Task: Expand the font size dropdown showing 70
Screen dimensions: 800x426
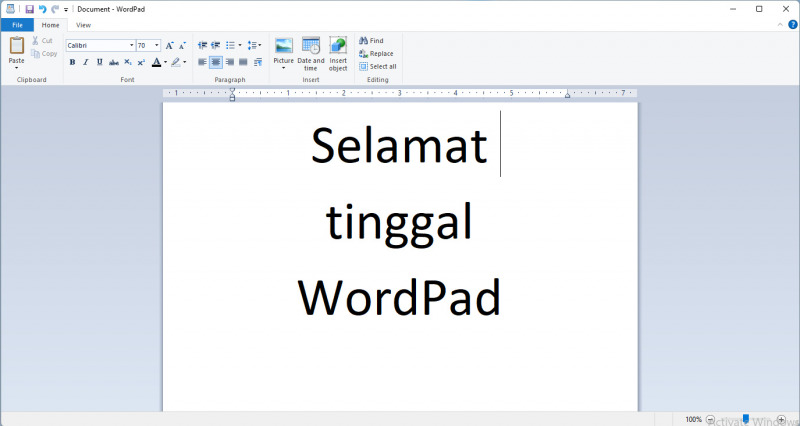Action: coord(157,46)
